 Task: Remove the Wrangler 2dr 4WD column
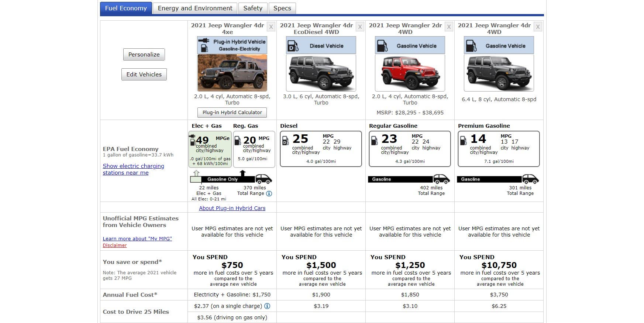pyautogui.click(x=449, y=27)
